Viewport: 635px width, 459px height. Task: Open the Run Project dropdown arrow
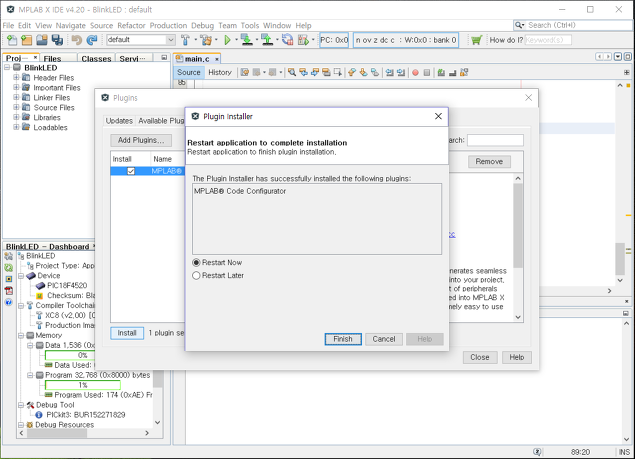[x=237, y=40]
